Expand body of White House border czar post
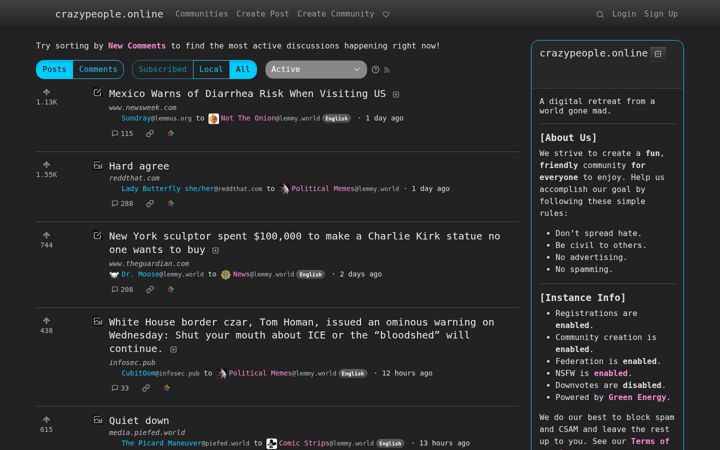The width and height of the screenshot is (720, 450). [x=174, y=349]
